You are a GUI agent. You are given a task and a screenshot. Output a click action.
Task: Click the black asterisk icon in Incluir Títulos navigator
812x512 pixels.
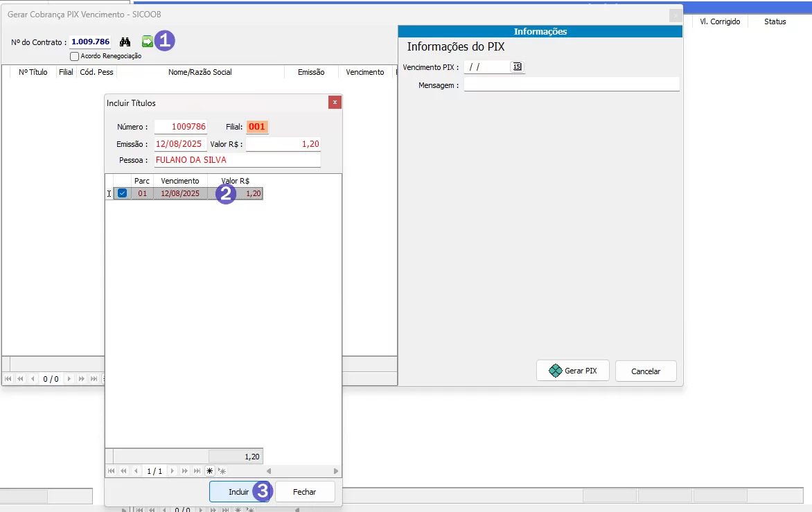[210, 471]
